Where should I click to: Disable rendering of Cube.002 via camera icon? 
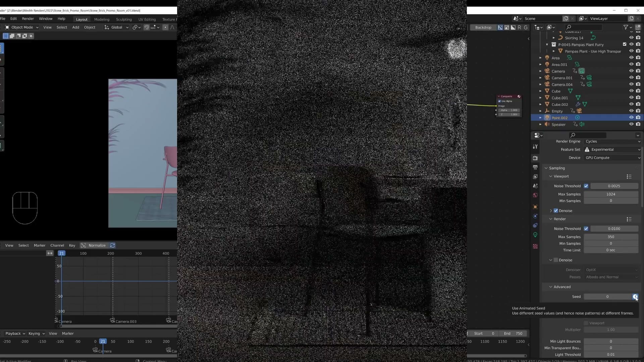pos(638,104)
